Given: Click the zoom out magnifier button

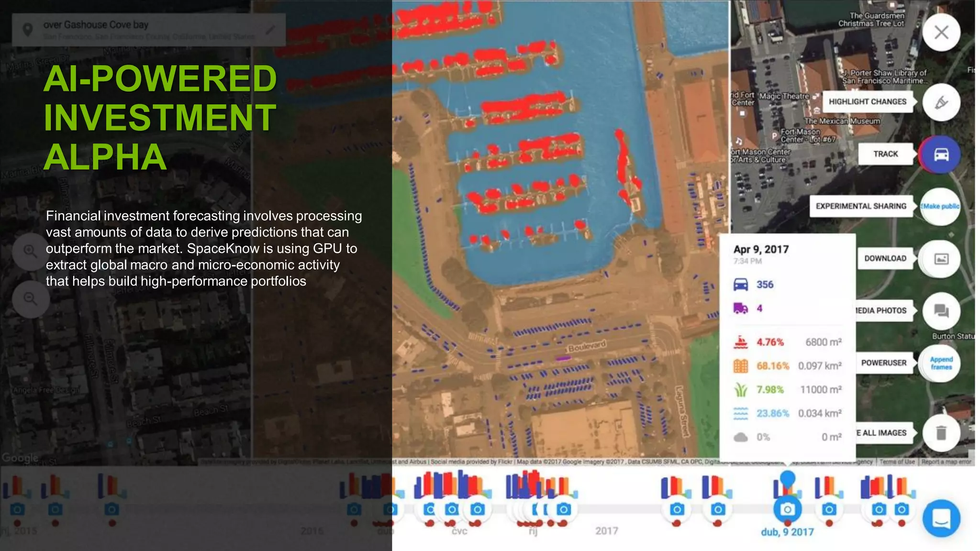Looking at the screenshot, I should coord(30,298).
